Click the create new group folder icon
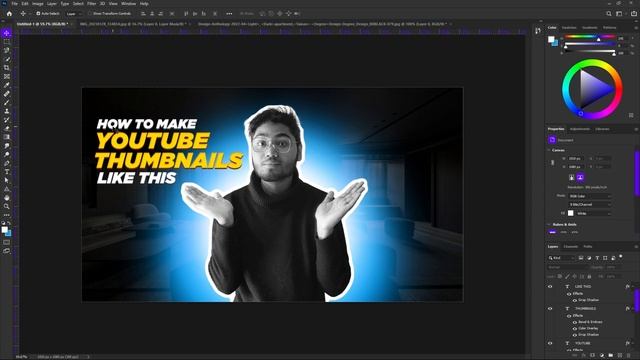Image resolution: width=640 pixels, height=360 pixels. tap(611, 356)
